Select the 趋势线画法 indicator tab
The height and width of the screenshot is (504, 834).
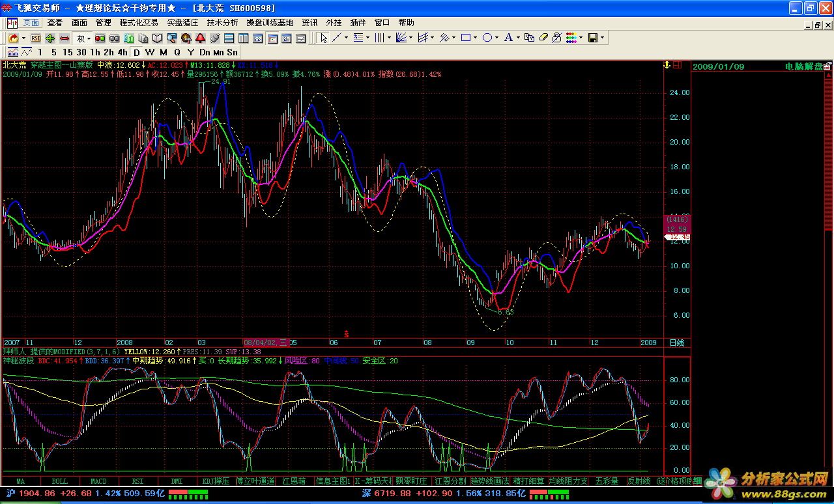coord(489,481)
